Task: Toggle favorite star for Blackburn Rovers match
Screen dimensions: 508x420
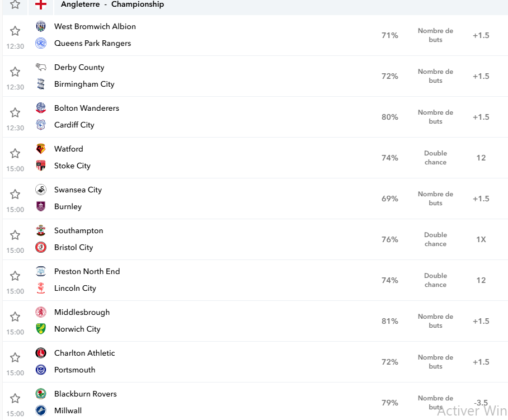Action: [x=15, y=398]
